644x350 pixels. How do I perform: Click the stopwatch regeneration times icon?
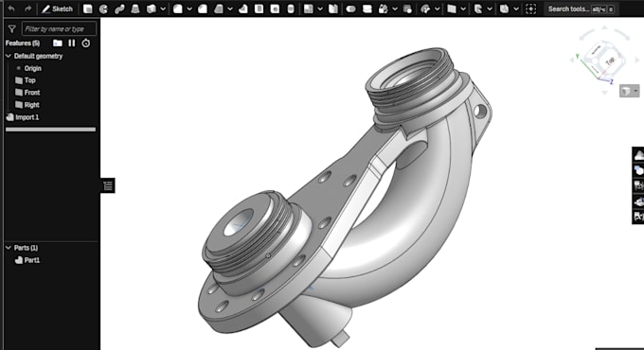pos(86,44)
